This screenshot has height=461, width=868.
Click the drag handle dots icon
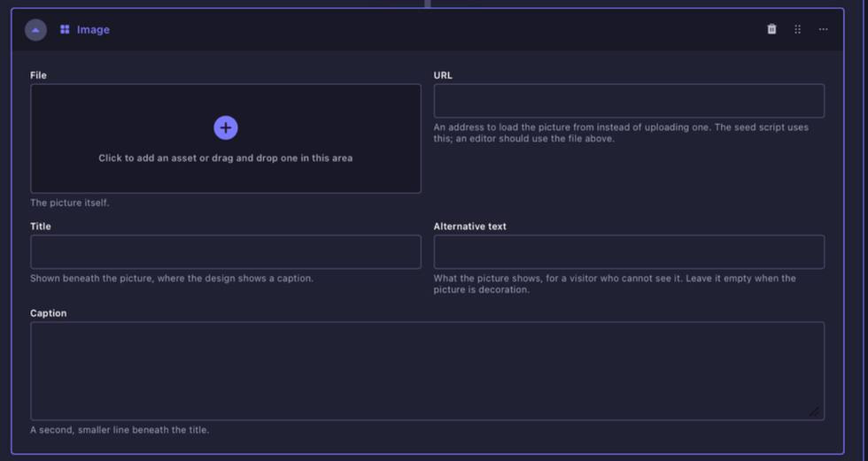pyautogui.click(x=798, y=29)
